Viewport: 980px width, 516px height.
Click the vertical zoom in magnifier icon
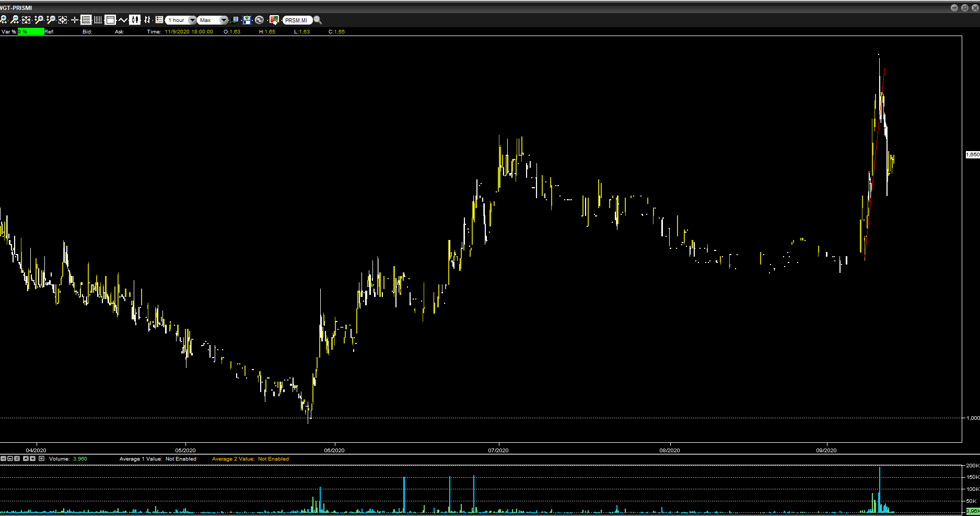coord(39,20)
